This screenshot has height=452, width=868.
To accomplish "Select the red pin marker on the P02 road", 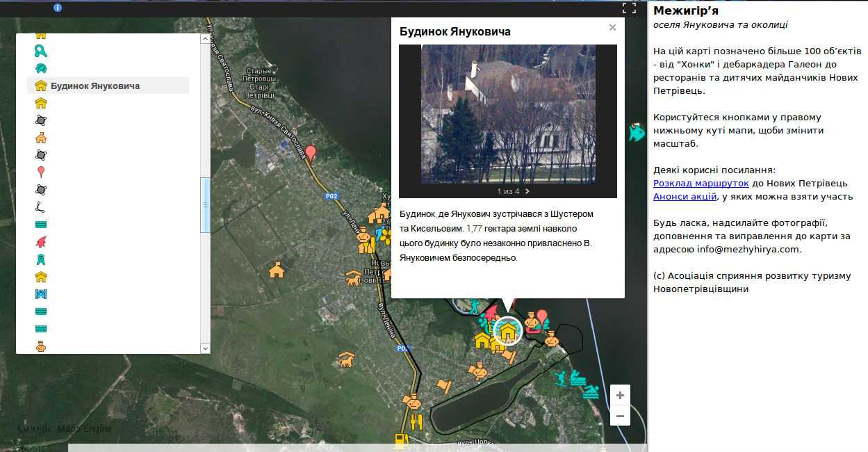I will click(x=311, y=153).
